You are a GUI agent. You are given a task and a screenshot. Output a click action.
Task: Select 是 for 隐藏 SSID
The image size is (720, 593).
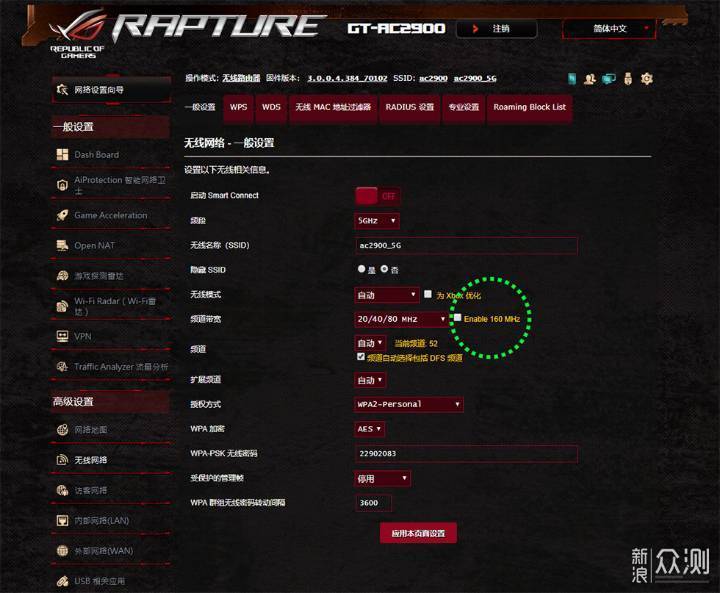pos(361,269)
